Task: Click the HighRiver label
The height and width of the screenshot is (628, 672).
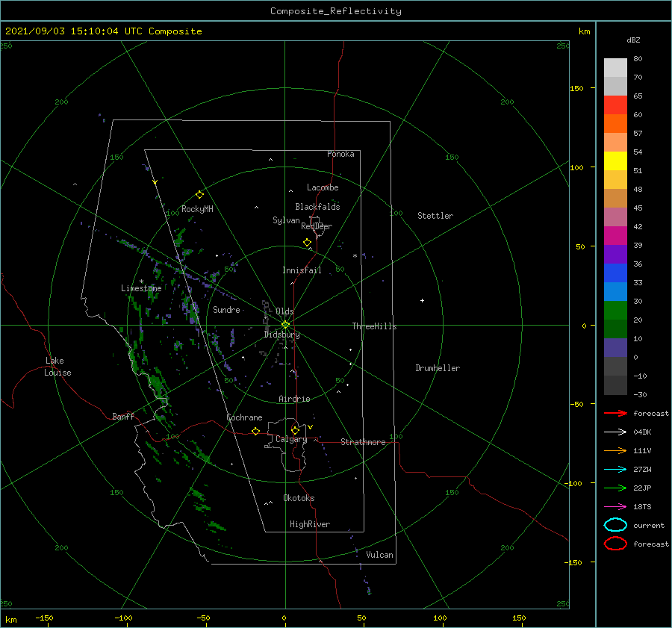Action: (310, 524)
